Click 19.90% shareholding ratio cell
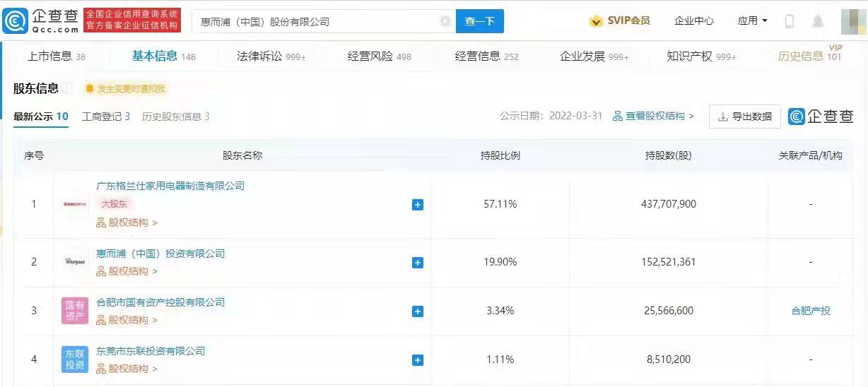Screen dimensions: 868x387 [x=500, y=262]
